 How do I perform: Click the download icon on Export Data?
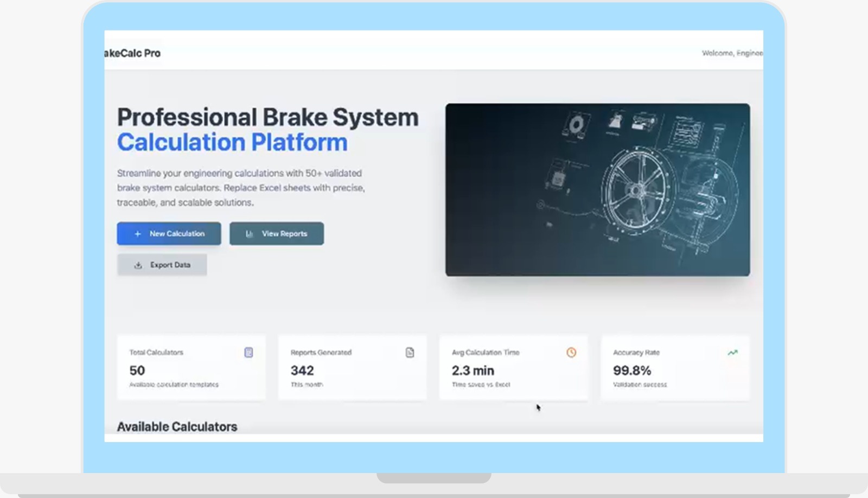[x=138, y=265]
